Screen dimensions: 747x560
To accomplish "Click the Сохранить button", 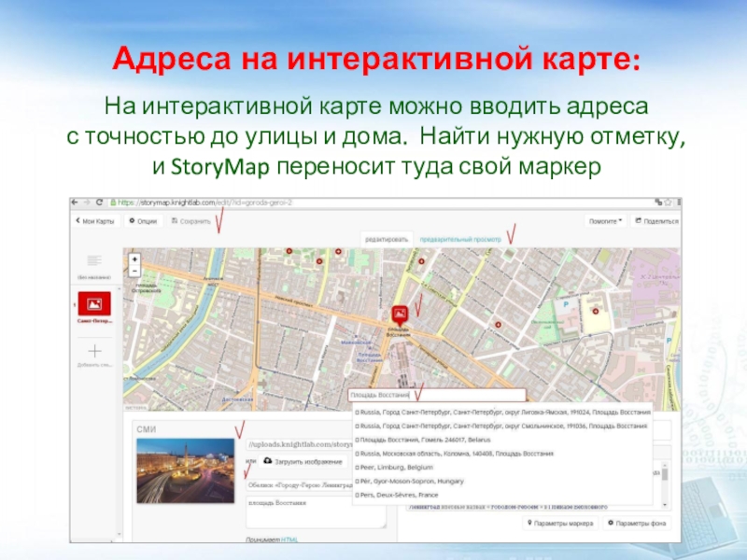I will 191,221.
